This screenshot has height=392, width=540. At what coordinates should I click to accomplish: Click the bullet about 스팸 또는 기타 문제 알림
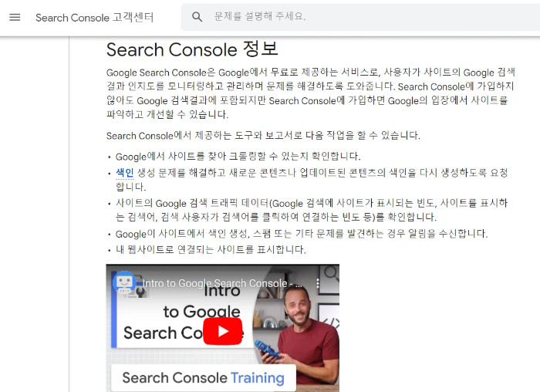[302, 234]
